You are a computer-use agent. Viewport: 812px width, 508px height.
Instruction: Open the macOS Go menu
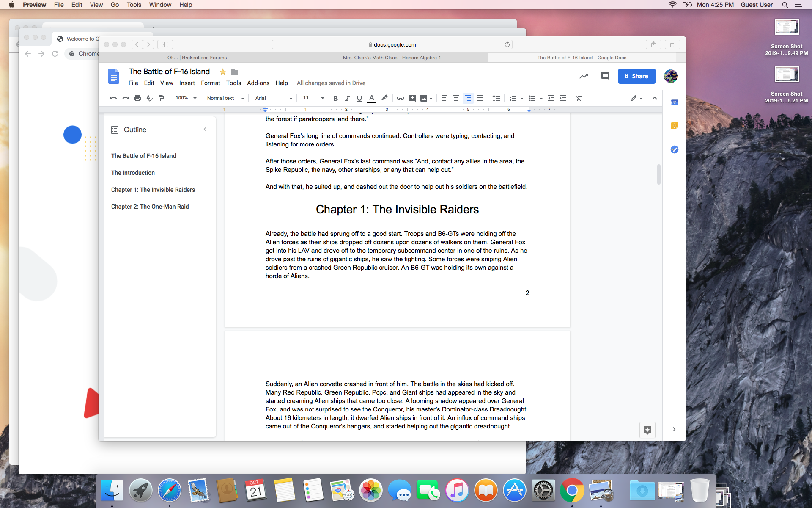[115, 5]
